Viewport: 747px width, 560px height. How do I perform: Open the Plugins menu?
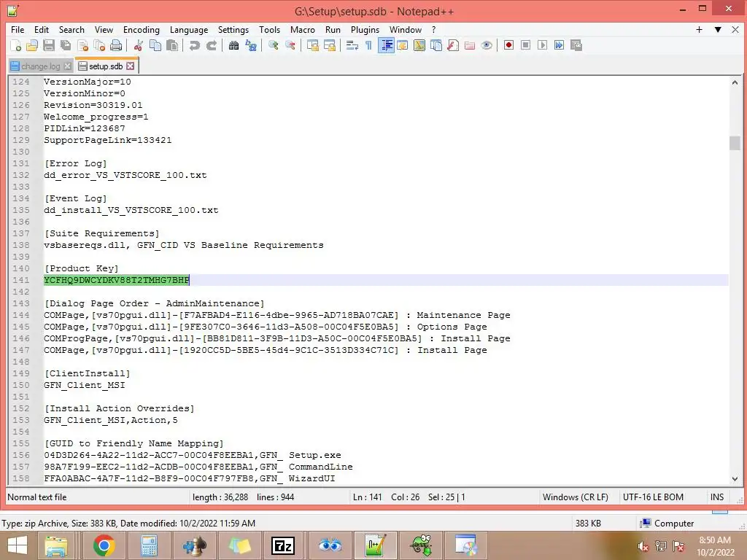point(365,29)
